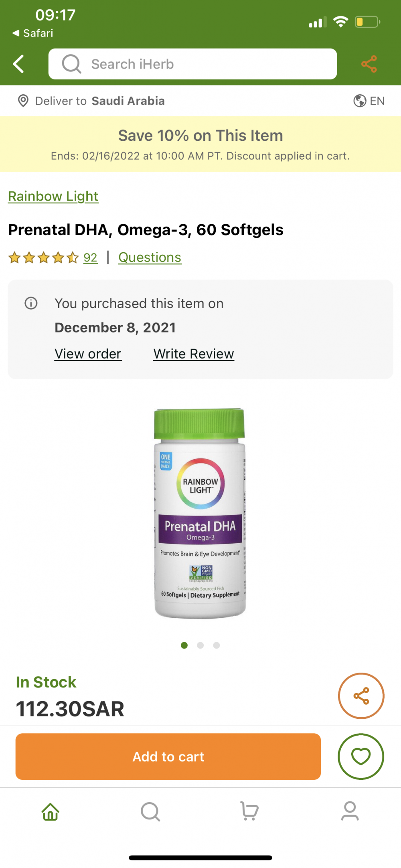Open the cart tab in bottom bar
Screen dimensions: 401x868
[x=249, y=811]
